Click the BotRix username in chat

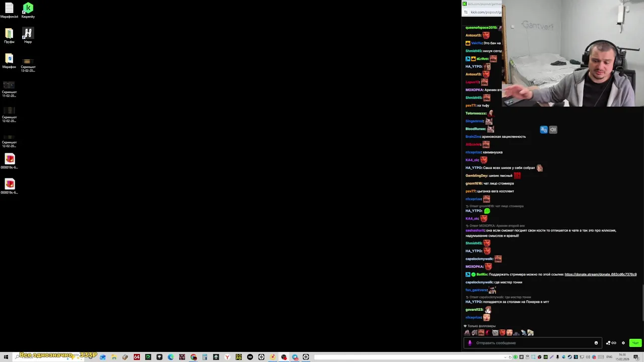click(481, 275)
